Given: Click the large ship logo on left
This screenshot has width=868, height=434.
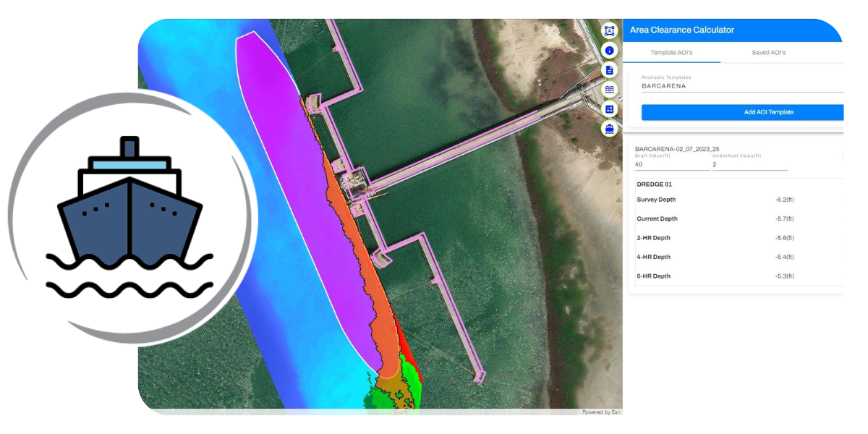Looking at the screenshot, I should 129,217.
